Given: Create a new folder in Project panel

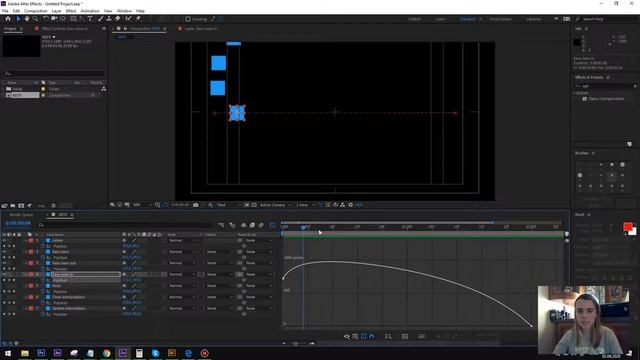Looking at the screenshot, I should (13, 205).
